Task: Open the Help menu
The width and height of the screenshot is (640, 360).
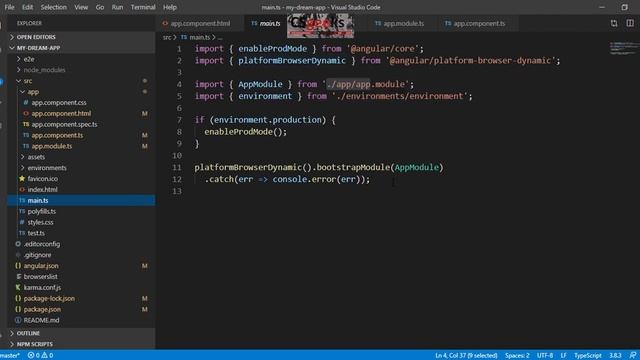Action: [x=170, y=7]
